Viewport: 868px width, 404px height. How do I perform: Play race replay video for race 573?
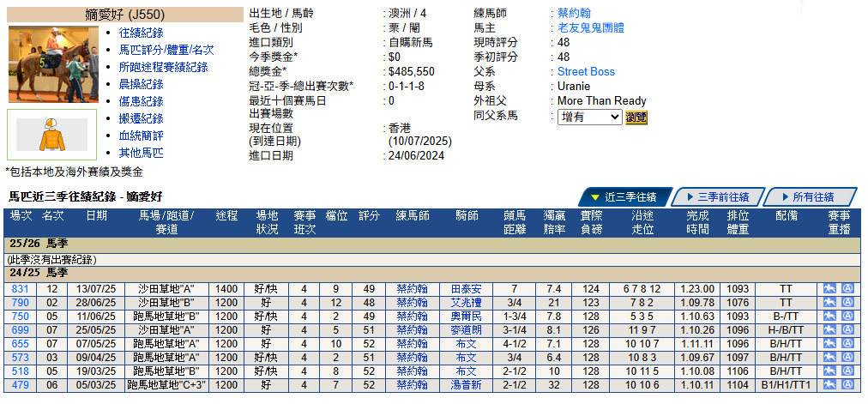coord(829,358)
